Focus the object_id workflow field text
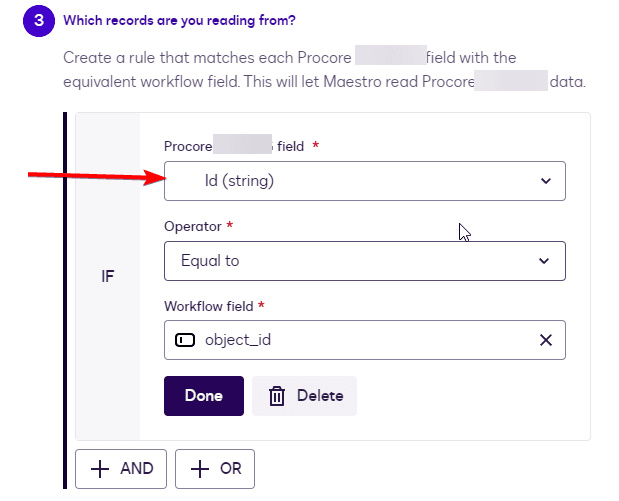Screen dimensions: 619x501 (238, 340)
